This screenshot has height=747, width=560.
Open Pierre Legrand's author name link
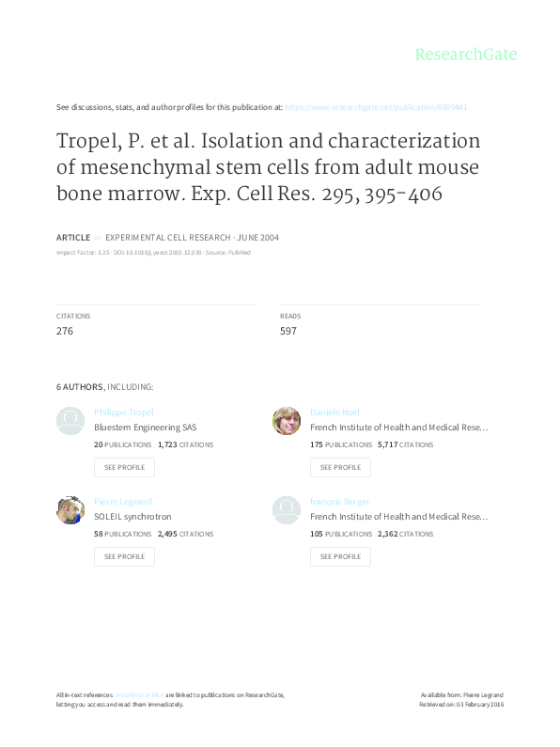click(x=123, y=502)
